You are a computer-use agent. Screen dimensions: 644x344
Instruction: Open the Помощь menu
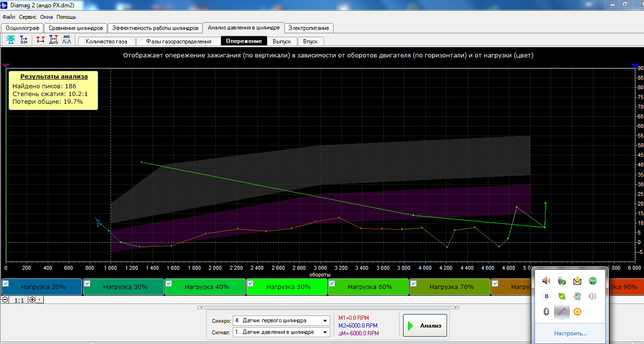[66, 17]
